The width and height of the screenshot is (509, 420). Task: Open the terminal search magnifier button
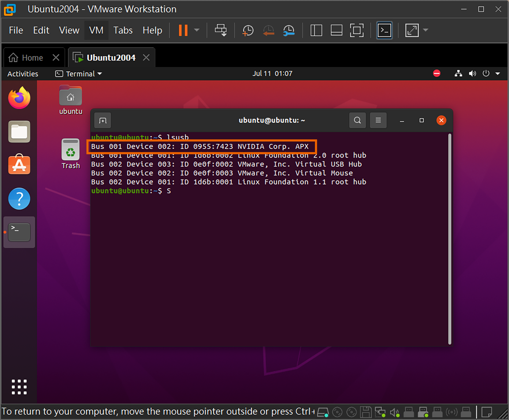(357, 120)
